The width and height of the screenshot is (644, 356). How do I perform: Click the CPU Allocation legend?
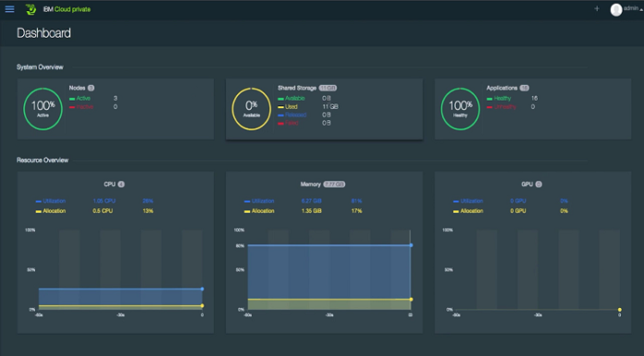pyautogui.click(x=51, y=211)
